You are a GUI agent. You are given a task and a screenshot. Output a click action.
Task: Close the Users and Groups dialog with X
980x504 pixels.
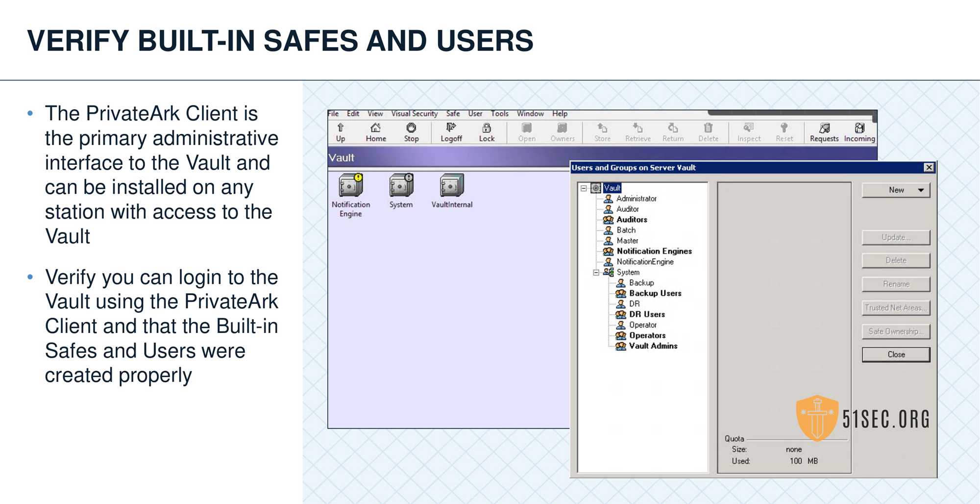[929, 168]
